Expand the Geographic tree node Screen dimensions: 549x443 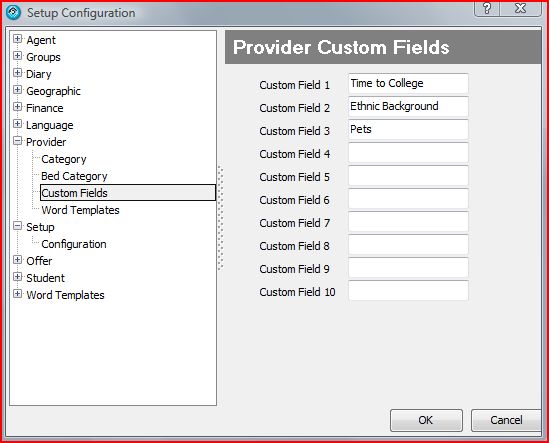(17, 90)
